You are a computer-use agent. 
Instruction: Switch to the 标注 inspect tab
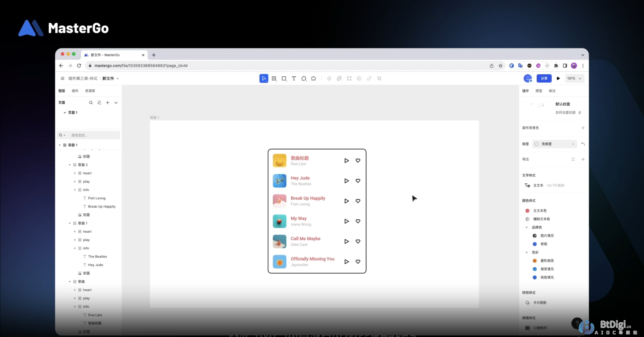coord(552,91)
